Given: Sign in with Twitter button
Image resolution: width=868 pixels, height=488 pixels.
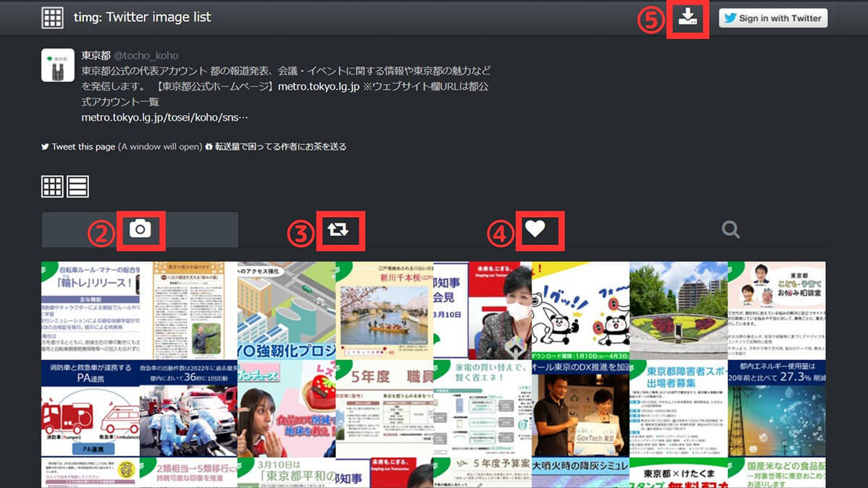Looking at the screenshot, I should [773, 18].
